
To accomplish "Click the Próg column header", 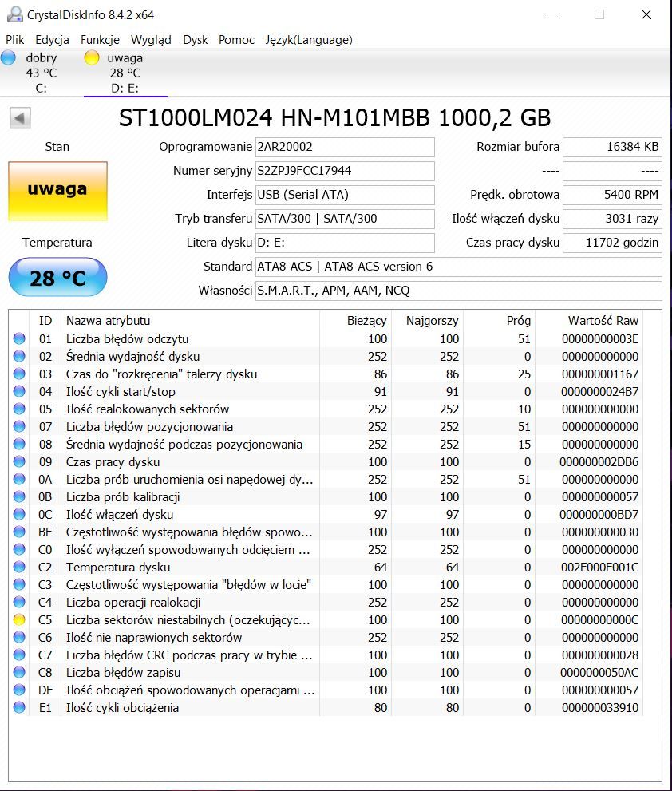I will [x=499, y=321].
